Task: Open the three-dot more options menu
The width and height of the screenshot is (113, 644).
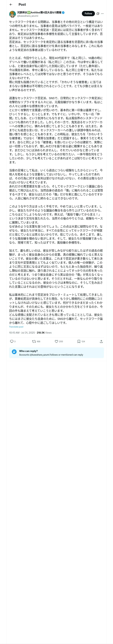Action: tap(102, 14)
